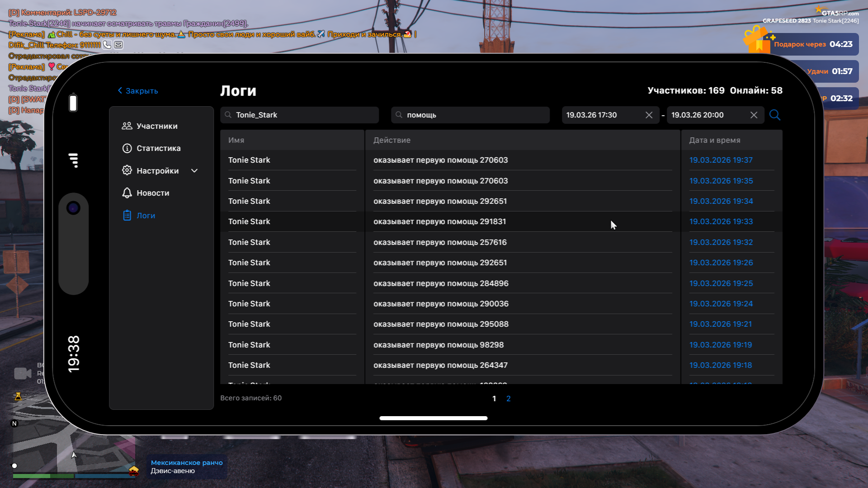
Task: Clear the start date 19.03.26 17:30
Action: click(x=649, y=115)
